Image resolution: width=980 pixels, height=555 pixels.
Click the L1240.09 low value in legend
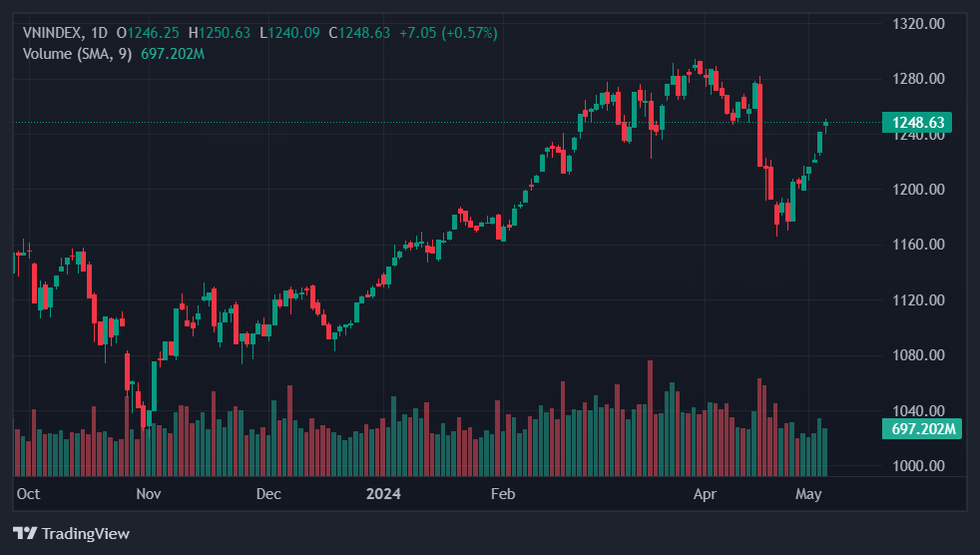[289, 33]
